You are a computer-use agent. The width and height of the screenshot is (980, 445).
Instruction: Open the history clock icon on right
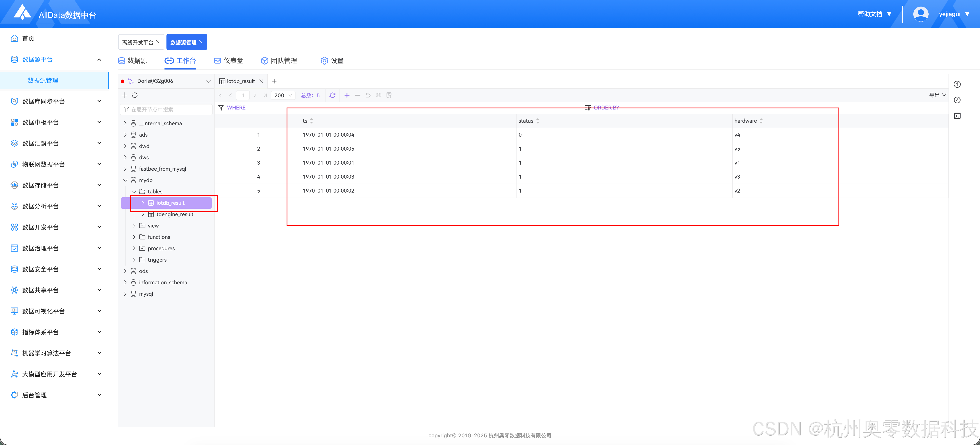pyautogui.click(x=957, y=100)
